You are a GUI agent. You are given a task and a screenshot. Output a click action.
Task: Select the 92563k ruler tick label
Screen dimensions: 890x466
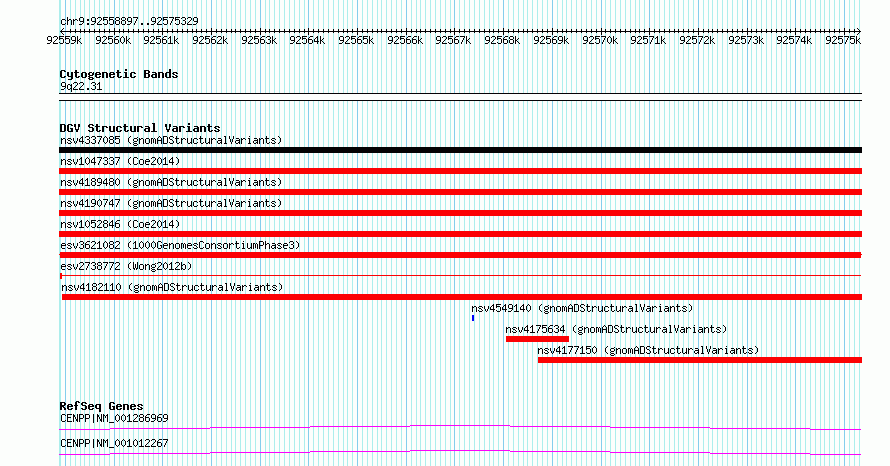[259, 40]
